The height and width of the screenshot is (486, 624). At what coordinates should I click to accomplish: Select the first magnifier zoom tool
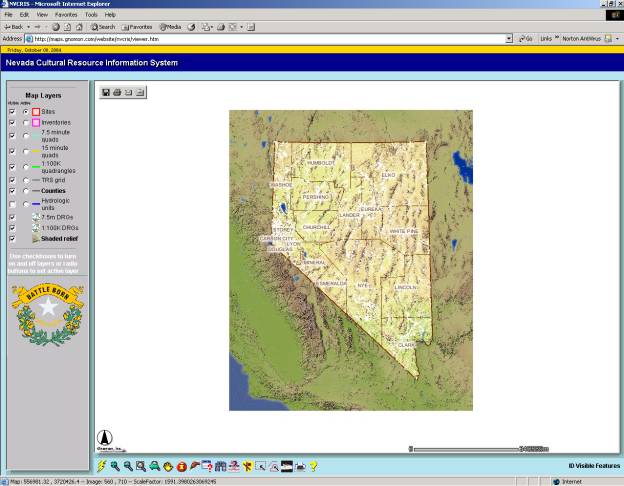(115, 465)
